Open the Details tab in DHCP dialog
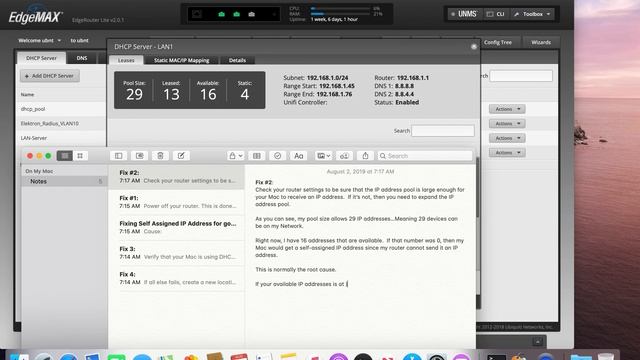 pyautogui.click(x=237, y=60)
